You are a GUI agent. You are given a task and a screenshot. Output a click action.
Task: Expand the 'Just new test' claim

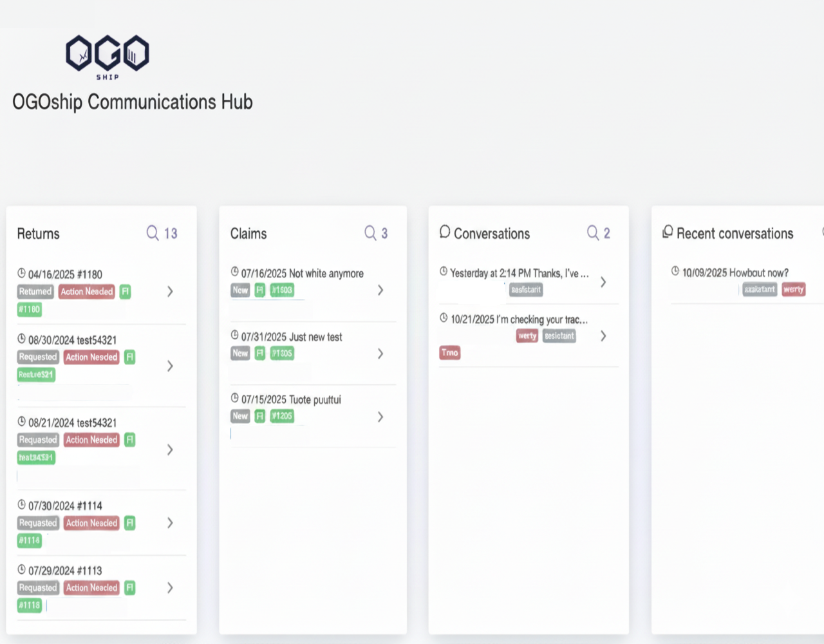[380, 353]
